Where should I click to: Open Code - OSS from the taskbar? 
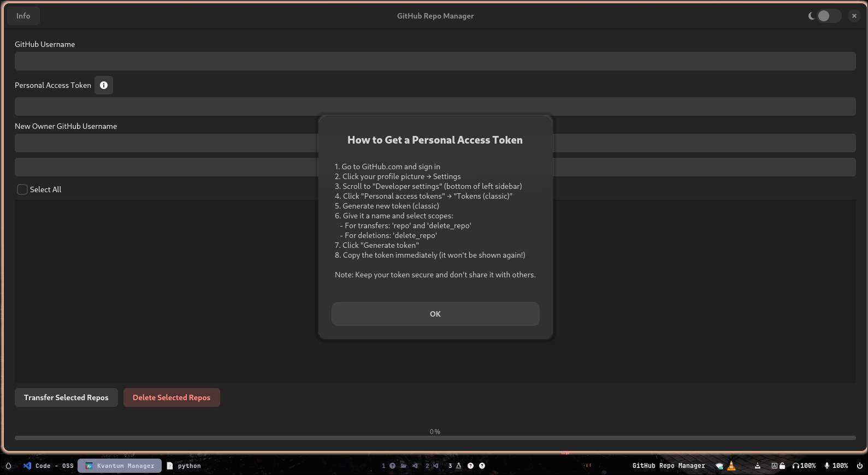pos(49,466)
